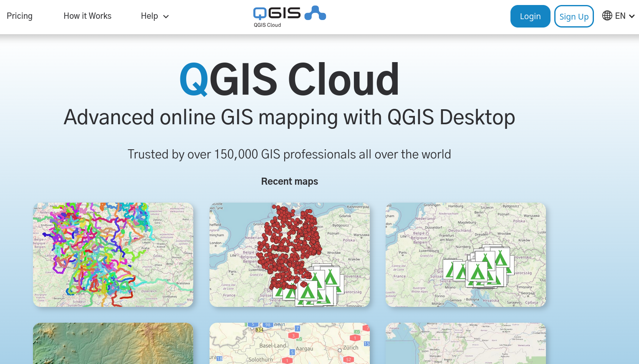Click the chevron arrow next to Help
The height and width of the screenshot is (364, 639).
pyautogui.click(x=166, y=17)
